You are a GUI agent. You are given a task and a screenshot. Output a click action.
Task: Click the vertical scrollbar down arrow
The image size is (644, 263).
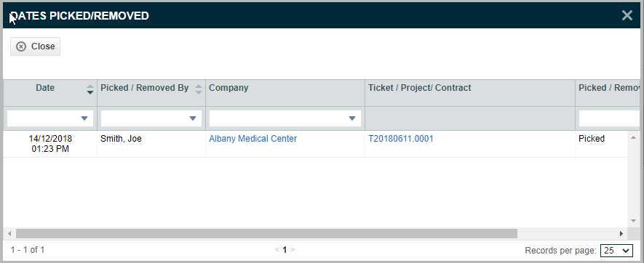click(x=633, y=221)
